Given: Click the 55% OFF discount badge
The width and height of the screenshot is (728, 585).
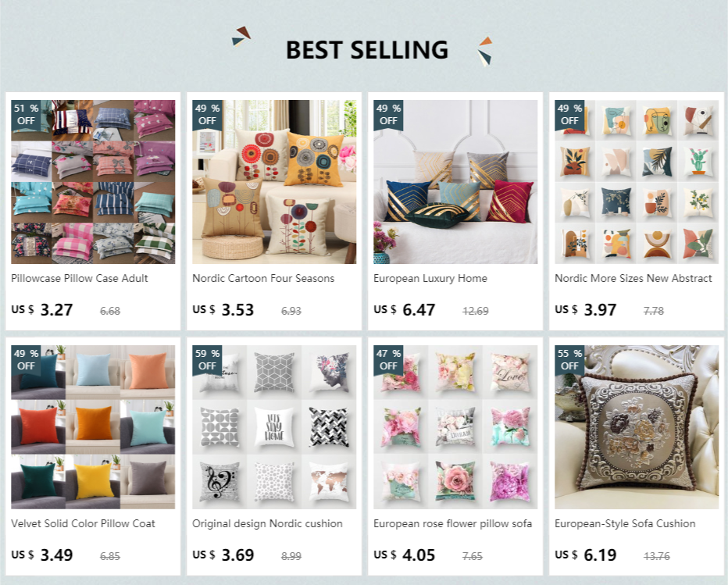Looking at the screenshot, I should tap(569, 360).
